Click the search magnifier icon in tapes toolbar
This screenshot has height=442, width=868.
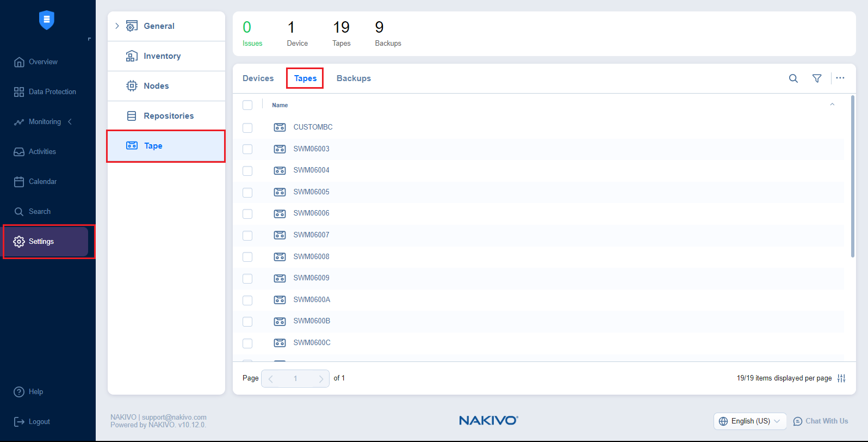(x=793, y=78)
